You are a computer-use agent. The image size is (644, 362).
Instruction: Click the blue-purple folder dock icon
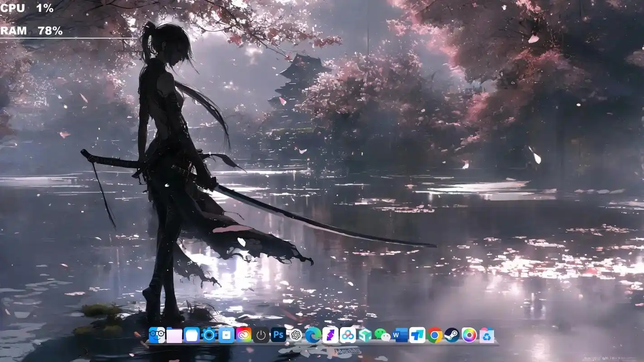(192, 335)
